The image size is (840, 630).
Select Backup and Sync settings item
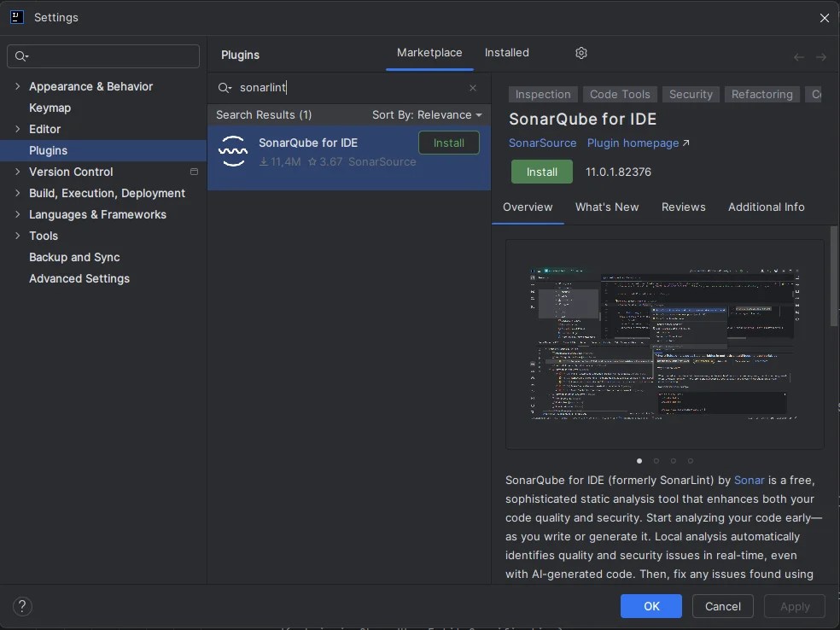[103, 257]
